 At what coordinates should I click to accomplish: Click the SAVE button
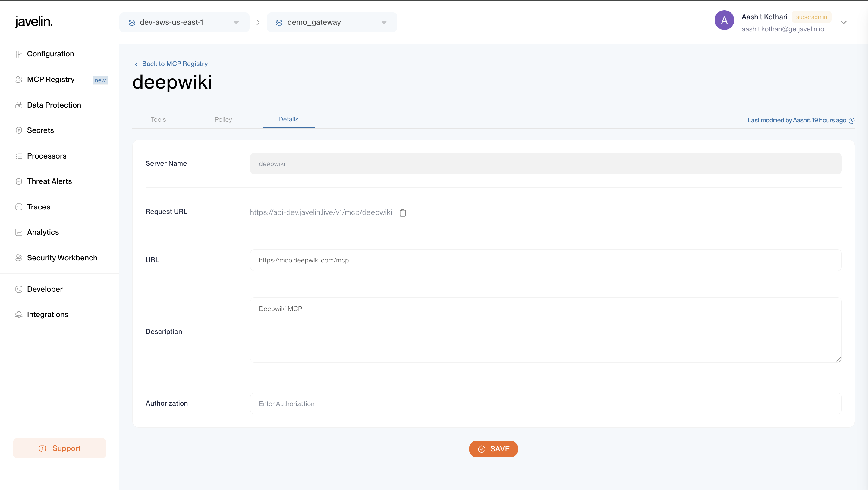(x=493, y=449)
